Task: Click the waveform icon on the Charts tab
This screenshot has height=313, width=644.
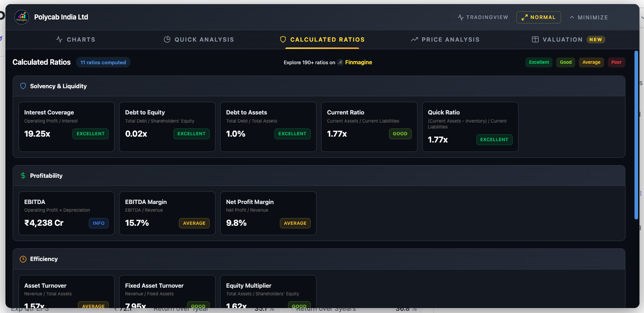Action: 59,39
